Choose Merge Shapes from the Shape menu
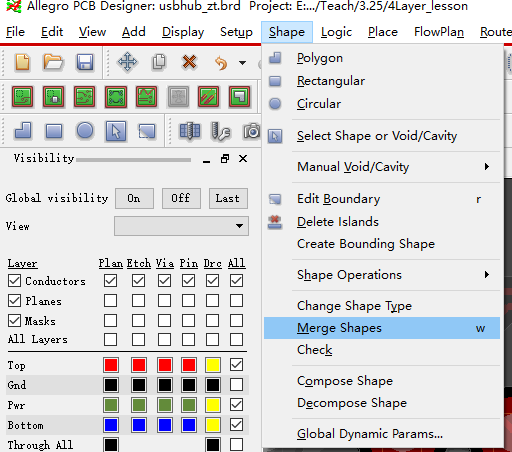The height and width of the screenshot is (452, 512). coord(382,328)
